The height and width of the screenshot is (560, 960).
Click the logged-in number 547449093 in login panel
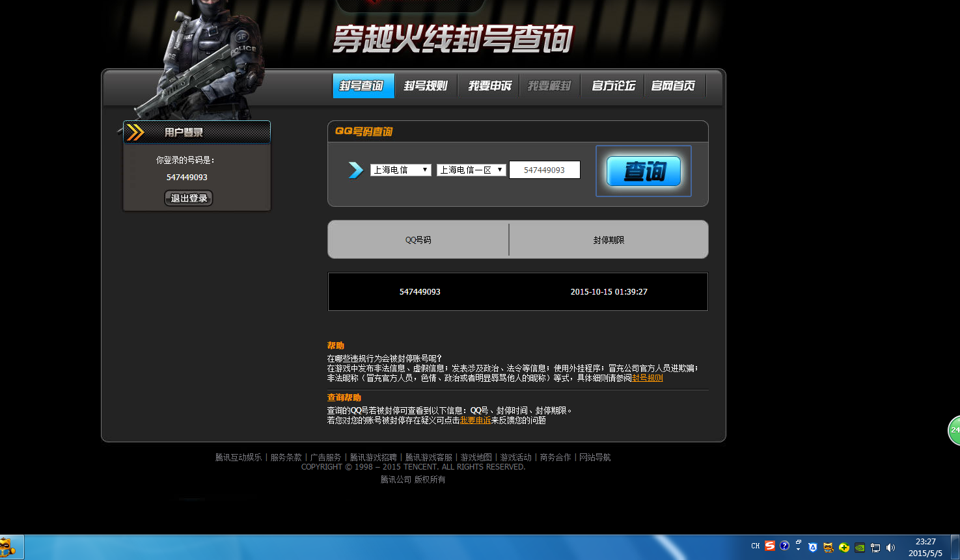[x=187, y=178]
